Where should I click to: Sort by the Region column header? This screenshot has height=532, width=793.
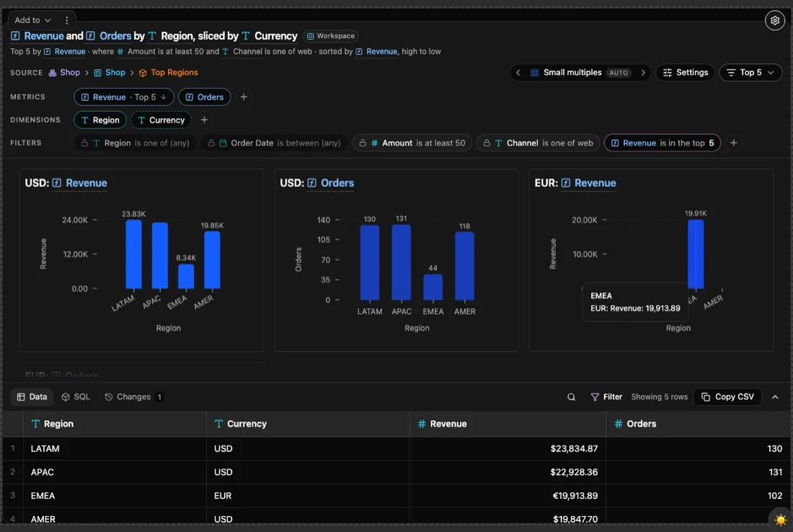[115, 424]
